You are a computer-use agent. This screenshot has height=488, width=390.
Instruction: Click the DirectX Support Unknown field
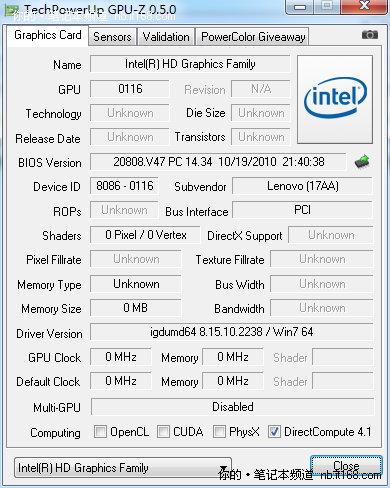[331, 235]
